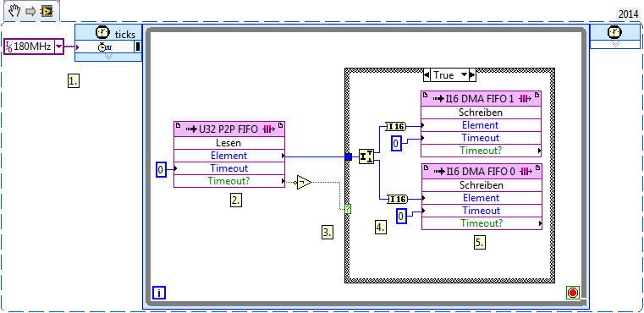Expand the timed loop input node chevron
Screen dimensions: 644x313
coord(108,57)
